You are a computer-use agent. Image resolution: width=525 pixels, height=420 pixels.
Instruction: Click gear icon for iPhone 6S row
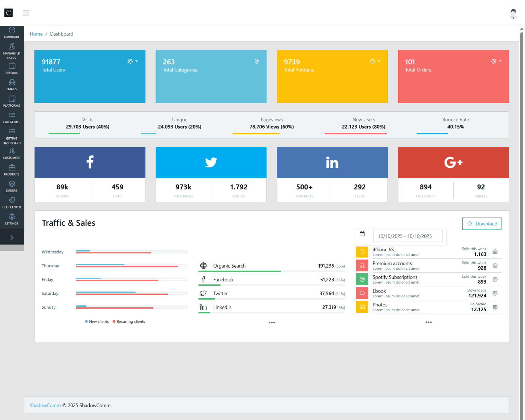tap(495, 252)
